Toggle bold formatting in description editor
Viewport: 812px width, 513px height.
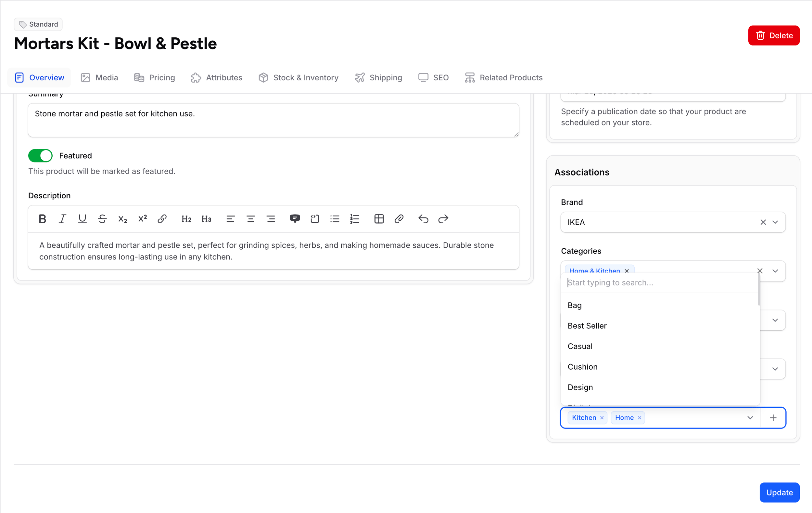pos(42,219)
